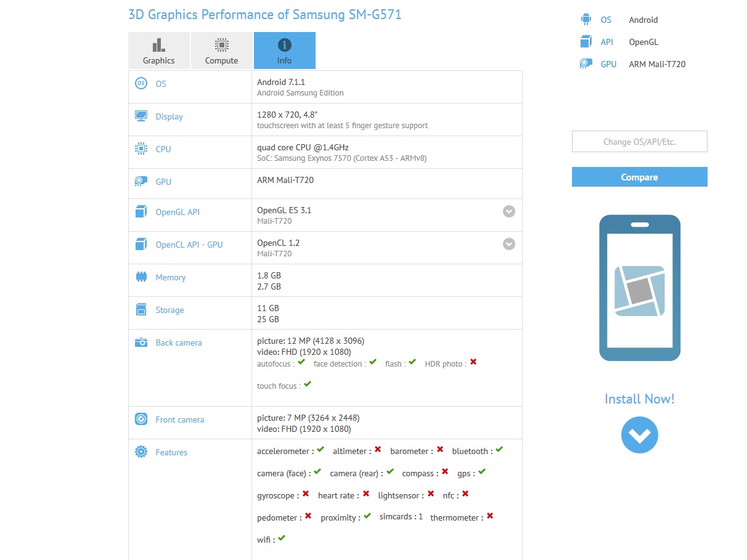The height and width of the screenshot is (560, 747).
Task: Click the 'ARM Mali-T720' GPU table value
Action: 285,180
